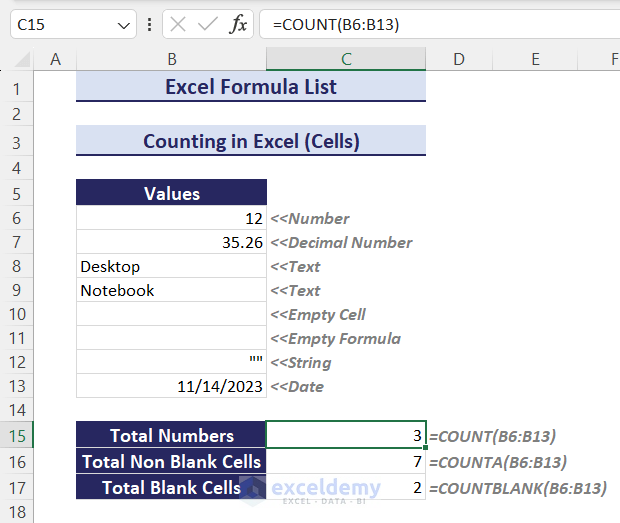Click the Enter checkmark icon in formula bar

(x=208, y=25)
